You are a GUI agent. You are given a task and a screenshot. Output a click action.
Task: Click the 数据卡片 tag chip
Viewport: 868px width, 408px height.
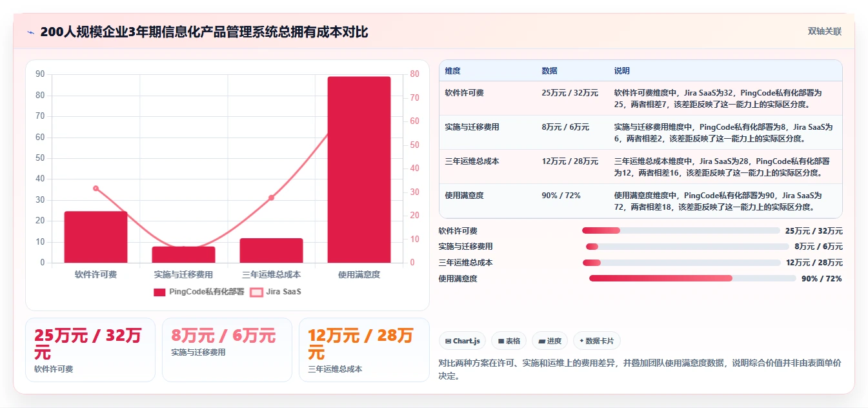[x=596, y=341]
